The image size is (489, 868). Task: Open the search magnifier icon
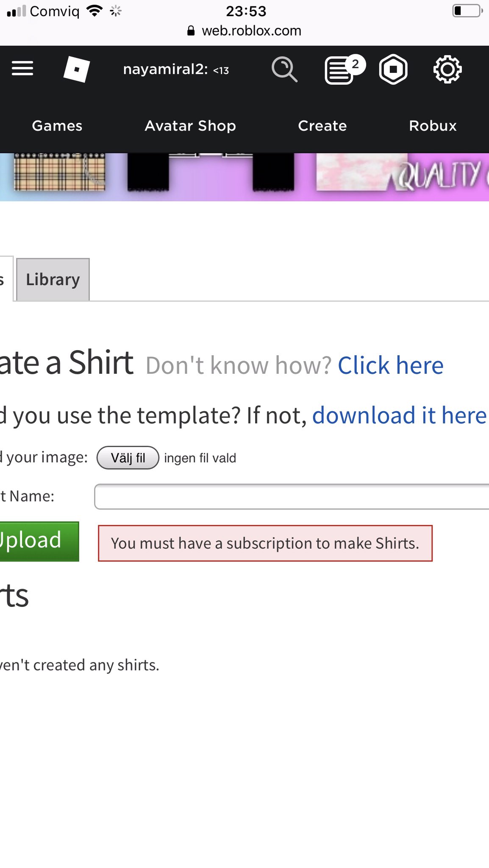(284, 69)
